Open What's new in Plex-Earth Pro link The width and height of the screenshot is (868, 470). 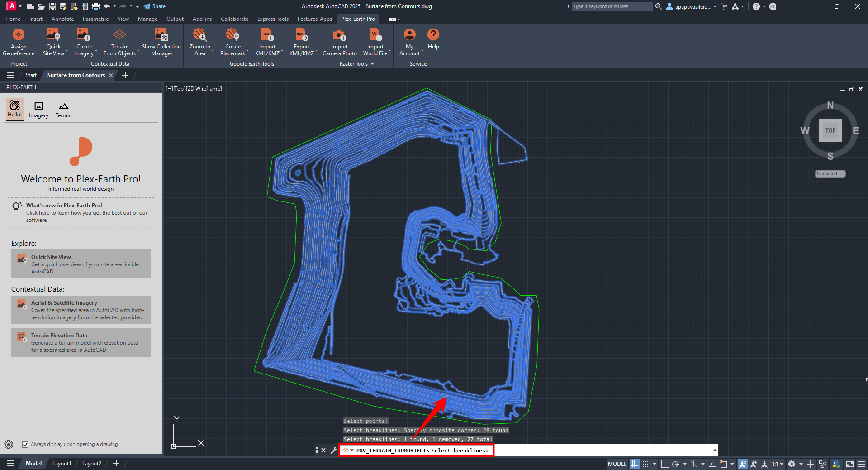[81, 212]
